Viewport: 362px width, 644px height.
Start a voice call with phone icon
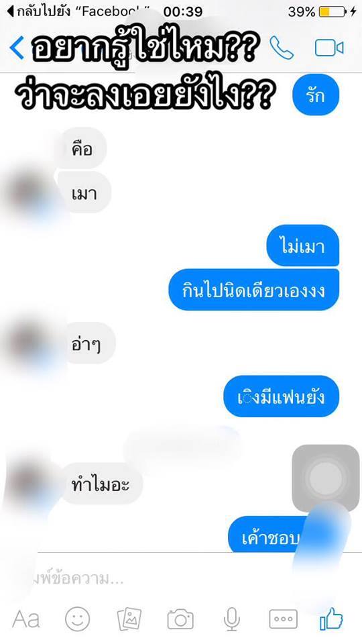click(x=282, y=48)
